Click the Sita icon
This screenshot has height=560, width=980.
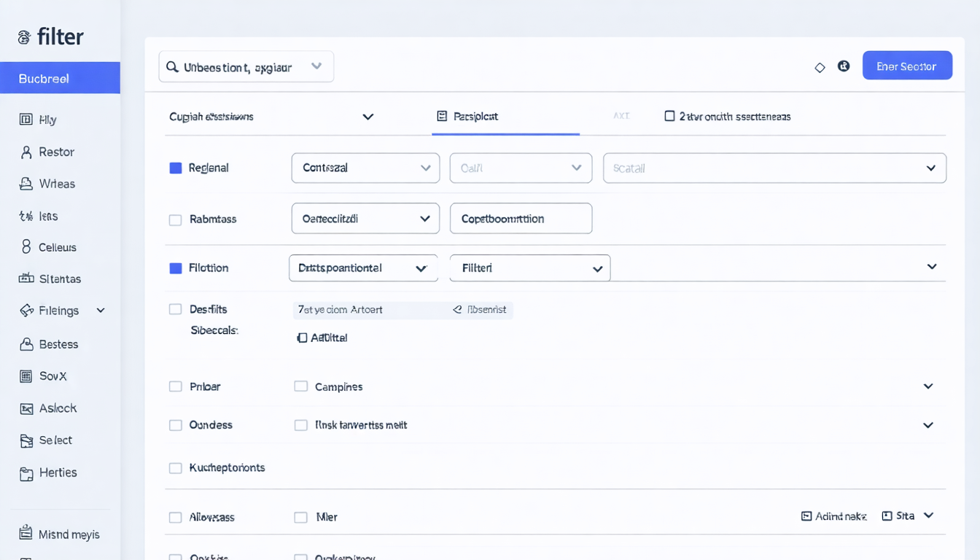tap(887, 516)
